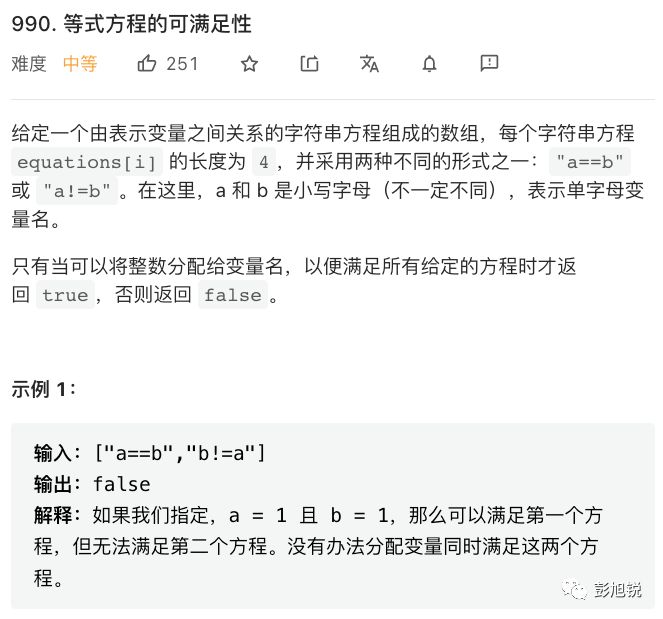Click the equations[i] code snippet
Image resolution: width=663 pixels, height=619 pixels.
pos(87,162)
